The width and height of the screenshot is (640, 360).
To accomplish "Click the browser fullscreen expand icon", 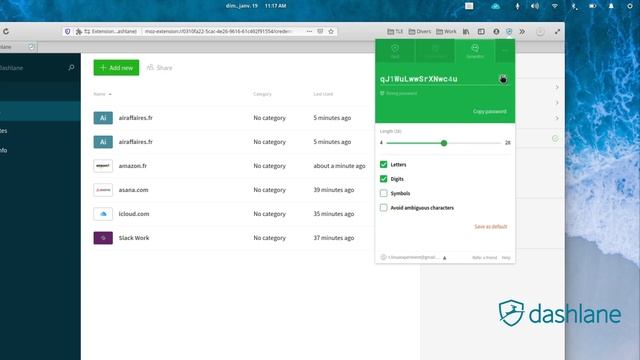I will (x=557, y=31).
